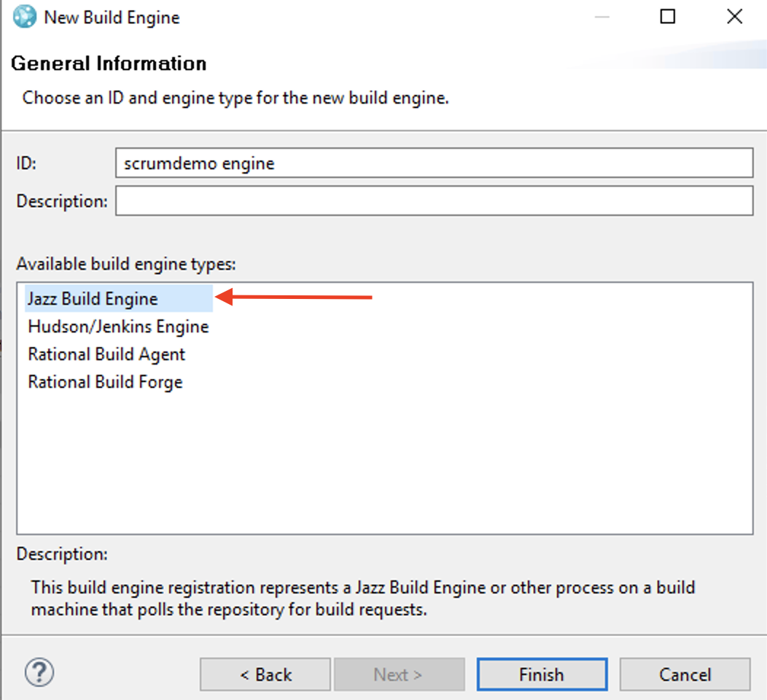Screen dimensions: 767x700
Task: Select Hudson/Jenkins Engine as engine type
Action: (x=117, y=326)
